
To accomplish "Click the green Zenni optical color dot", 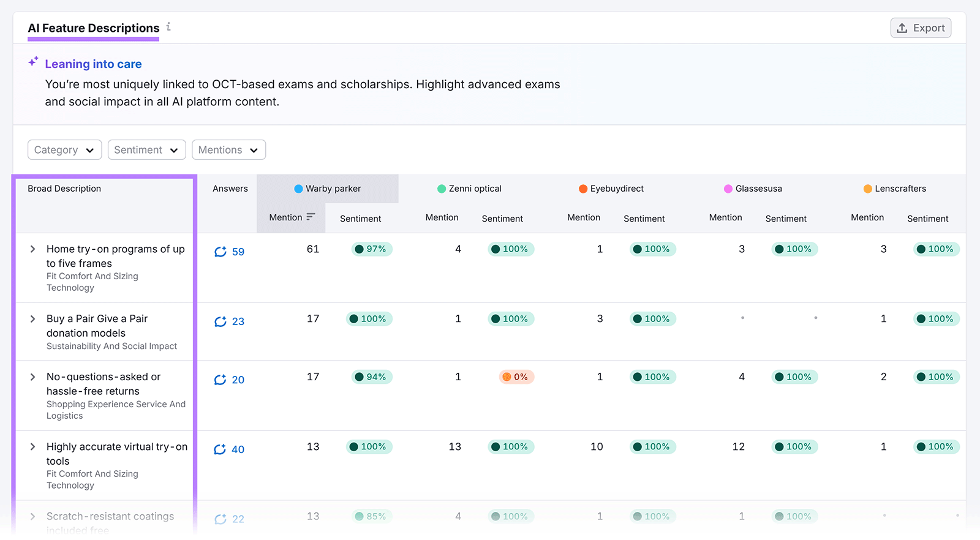I will click(x=441, y=189).
